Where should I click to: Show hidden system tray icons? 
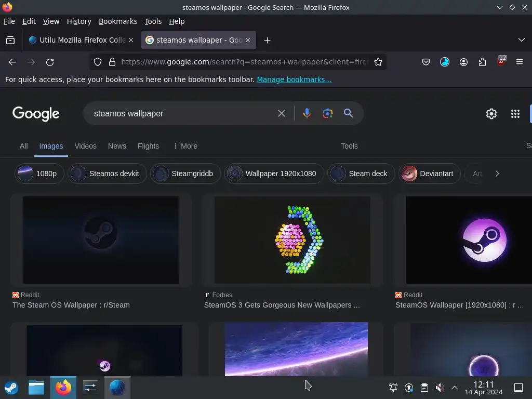click(x=455, y=388)
